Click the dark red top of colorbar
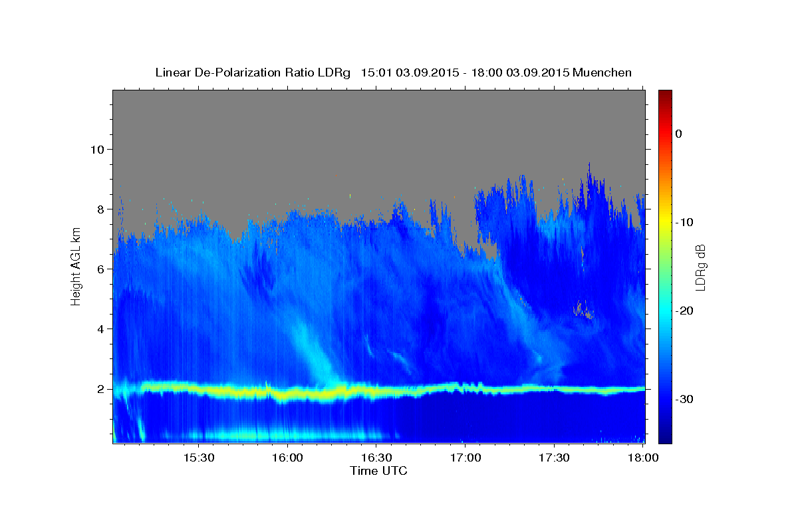 [665, 94]
